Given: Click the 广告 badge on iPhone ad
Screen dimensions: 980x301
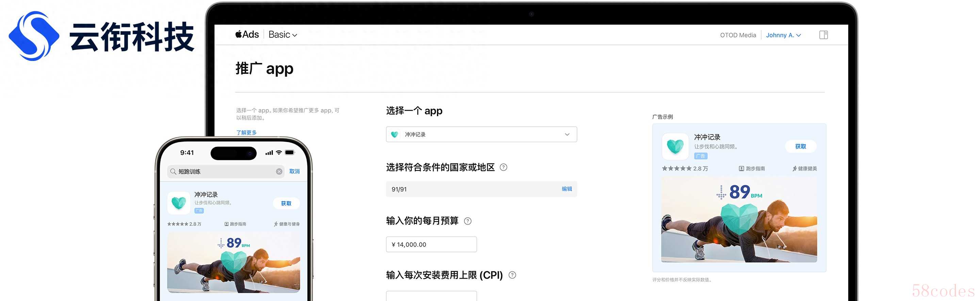Looking at the screenshot, I should tap(199, 211).
